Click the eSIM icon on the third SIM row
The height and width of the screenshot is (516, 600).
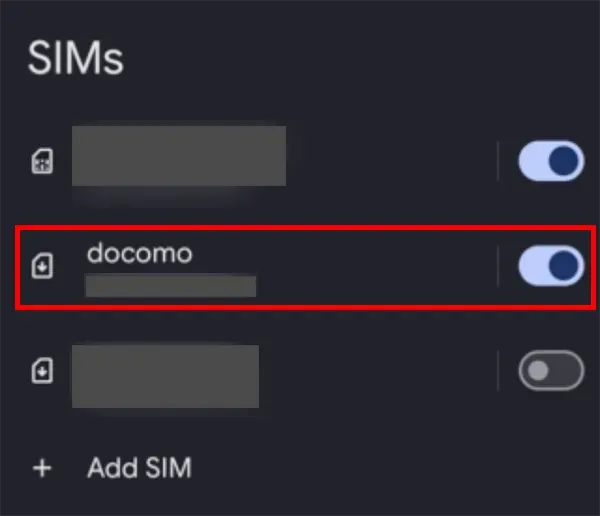coord(42,372)
